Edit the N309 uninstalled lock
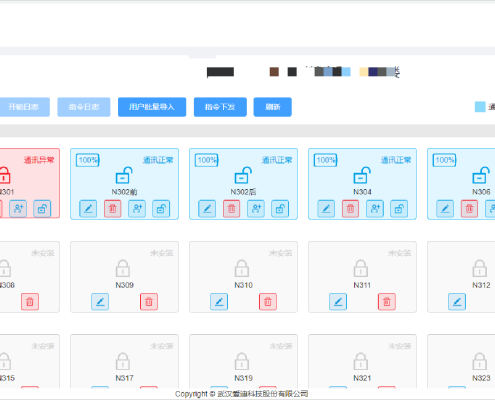Viewport: 495px width, 400px height. [x=100, y=302]
